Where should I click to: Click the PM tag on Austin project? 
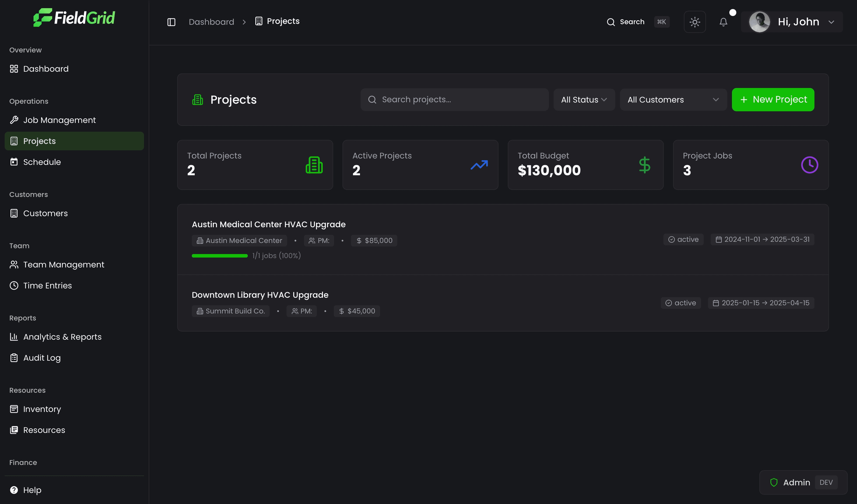tap(319, 241)
